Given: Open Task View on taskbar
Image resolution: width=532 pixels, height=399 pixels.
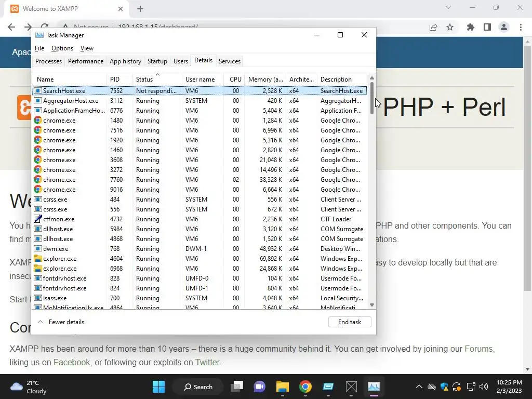Looking at the screenshot, I should point(237,387).
